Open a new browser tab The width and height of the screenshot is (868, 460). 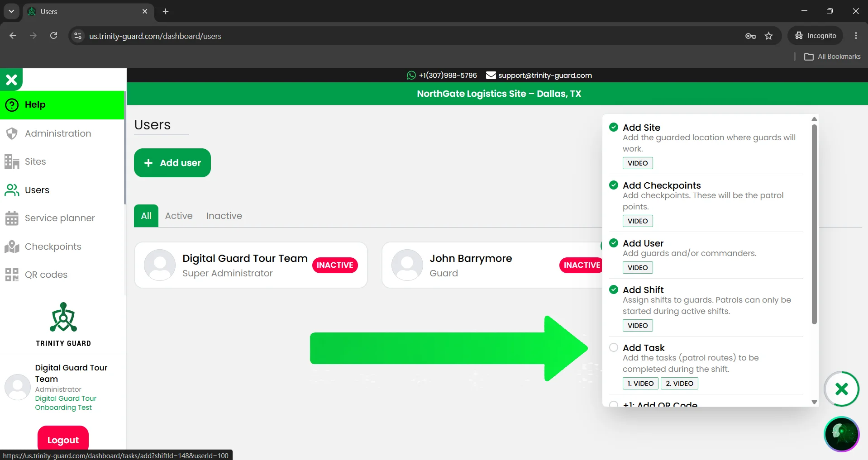tap(166, 11)
